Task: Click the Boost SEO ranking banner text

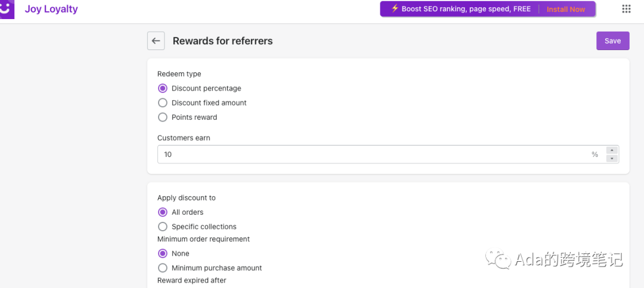Action: pyautogui.click(x=466, y=8)
